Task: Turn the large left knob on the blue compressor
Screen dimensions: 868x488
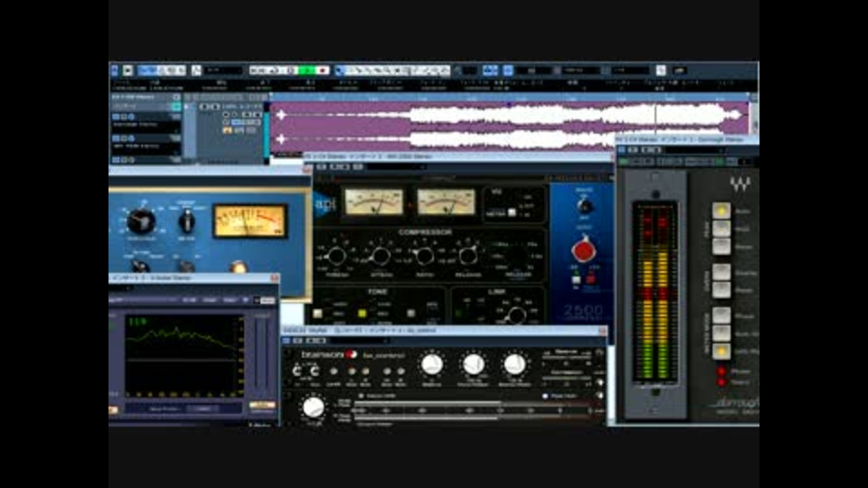Action: coord(141,221)
